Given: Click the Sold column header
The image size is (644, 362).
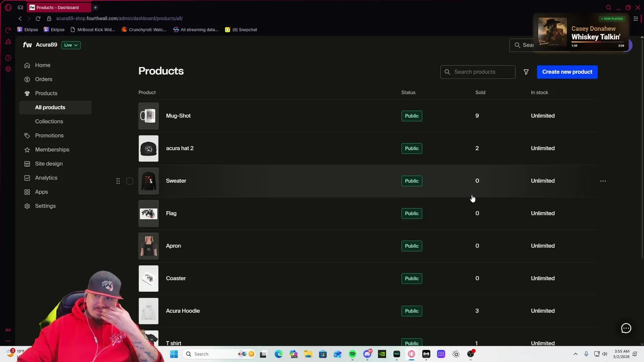Looking at the screenshot, I should (480, 93).
